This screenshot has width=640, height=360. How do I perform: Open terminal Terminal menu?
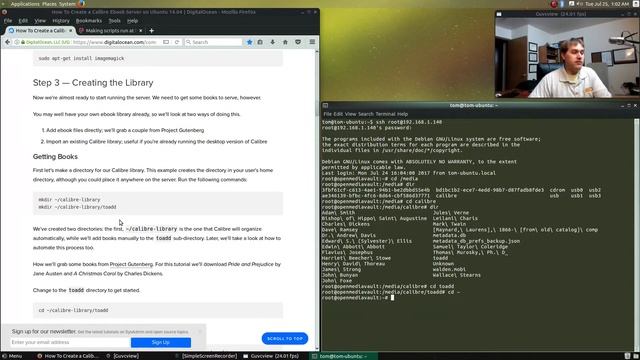pos(385,114)
